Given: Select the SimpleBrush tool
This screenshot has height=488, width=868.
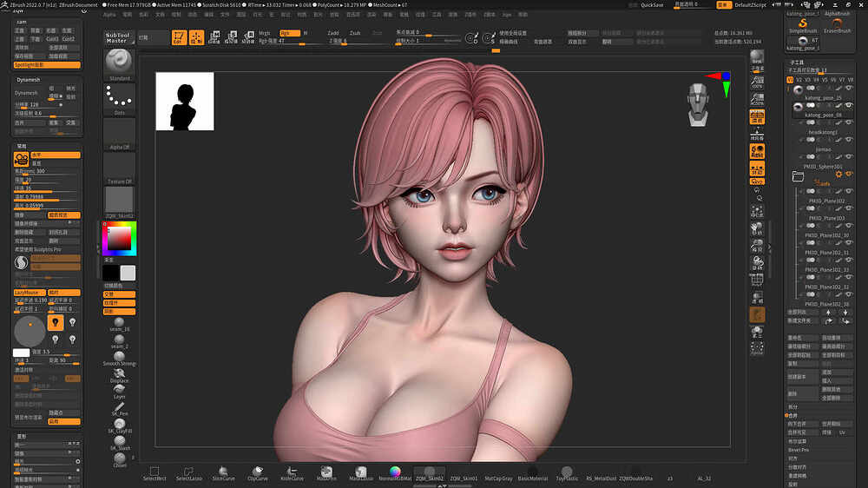Looking at the screenshot, I should (x=803, y=25).
